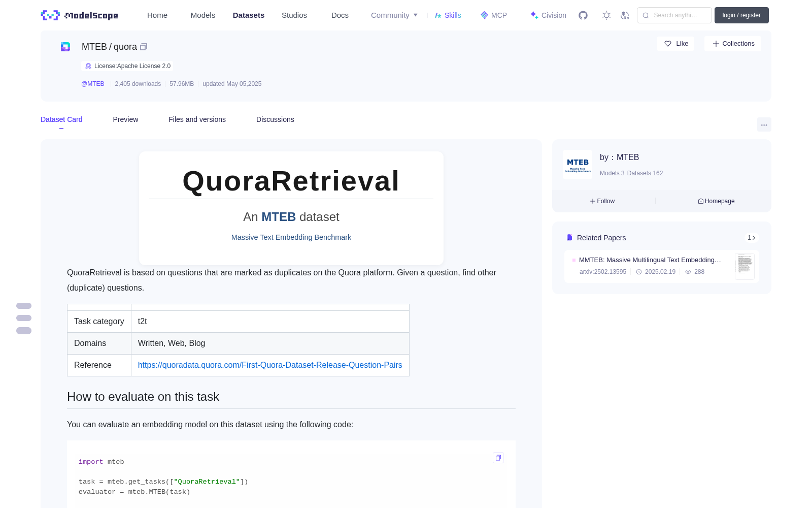
Task: Click the heart Like button
Action: (x=675, y=44)
